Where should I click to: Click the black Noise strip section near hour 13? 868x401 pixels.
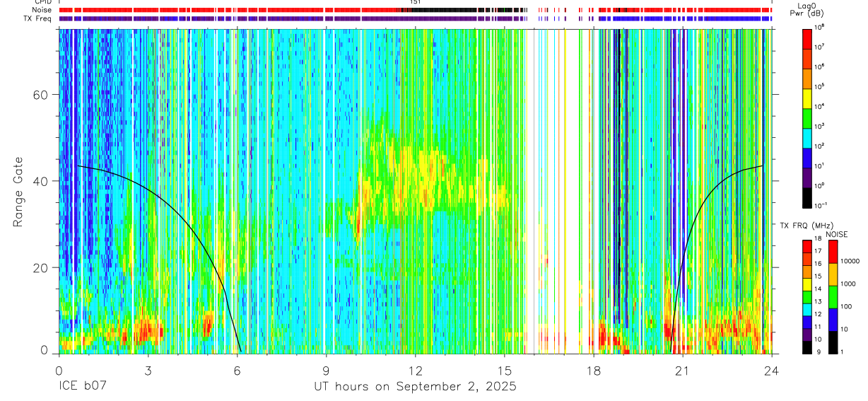(445, 10)
